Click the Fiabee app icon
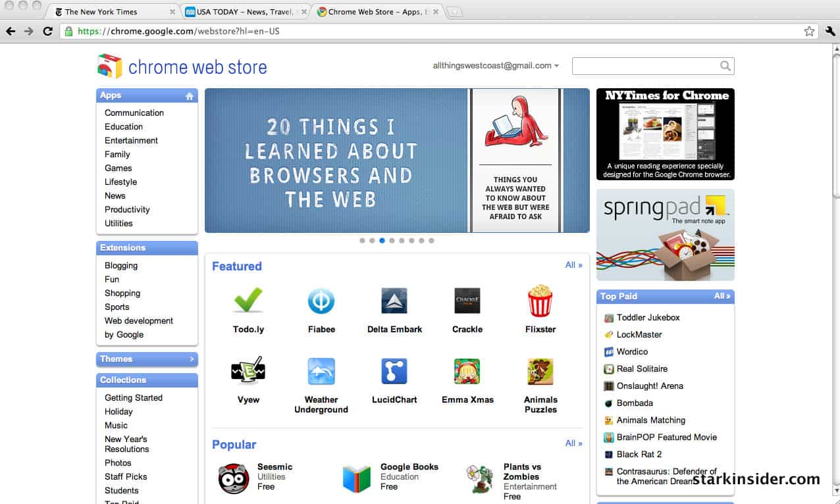 pyautogui.click(x=321, y=301)
